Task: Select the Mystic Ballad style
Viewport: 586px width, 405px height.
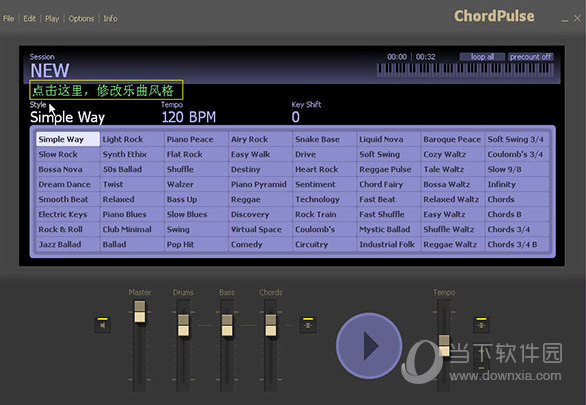Action: coord(389,229)
